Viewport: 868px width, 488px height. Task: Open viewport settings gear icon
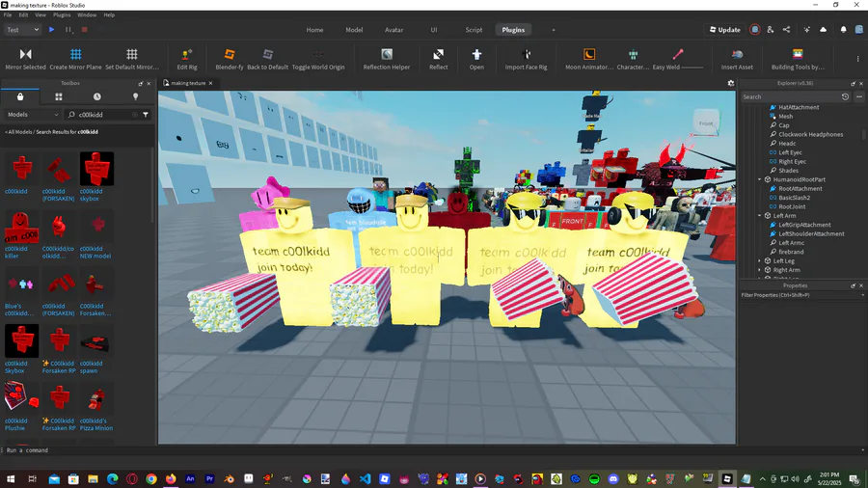[731, 83]
